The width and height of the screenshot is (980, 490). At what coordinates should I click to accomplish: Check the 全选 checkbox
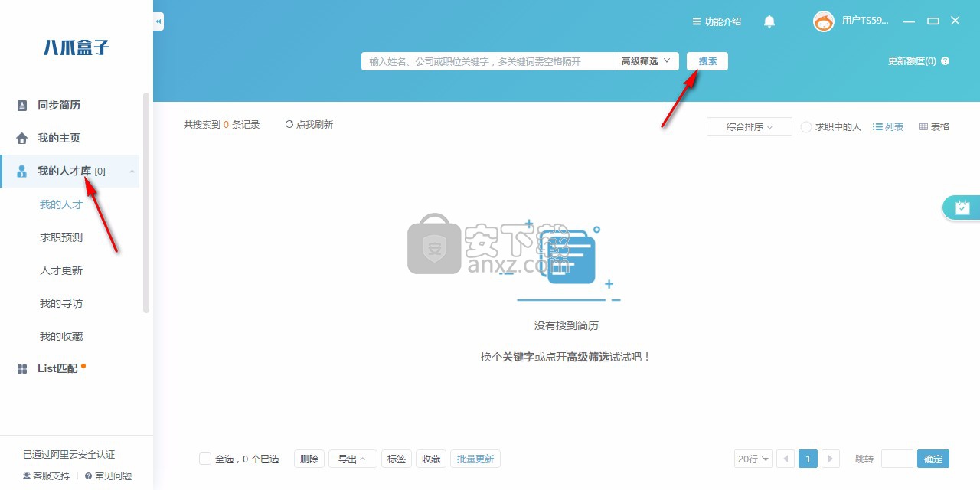click(205, 459)
